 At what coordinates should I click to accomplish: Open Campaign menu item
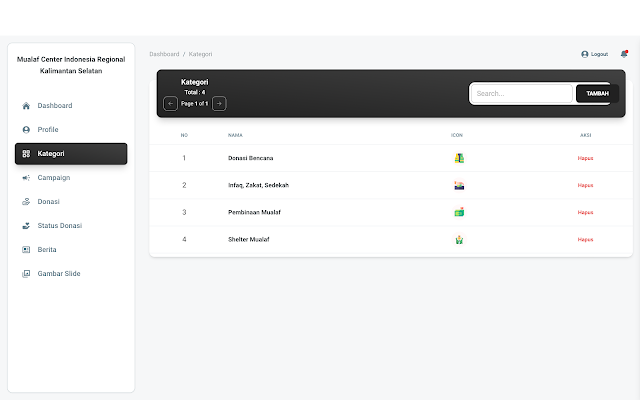pos(71,178)
